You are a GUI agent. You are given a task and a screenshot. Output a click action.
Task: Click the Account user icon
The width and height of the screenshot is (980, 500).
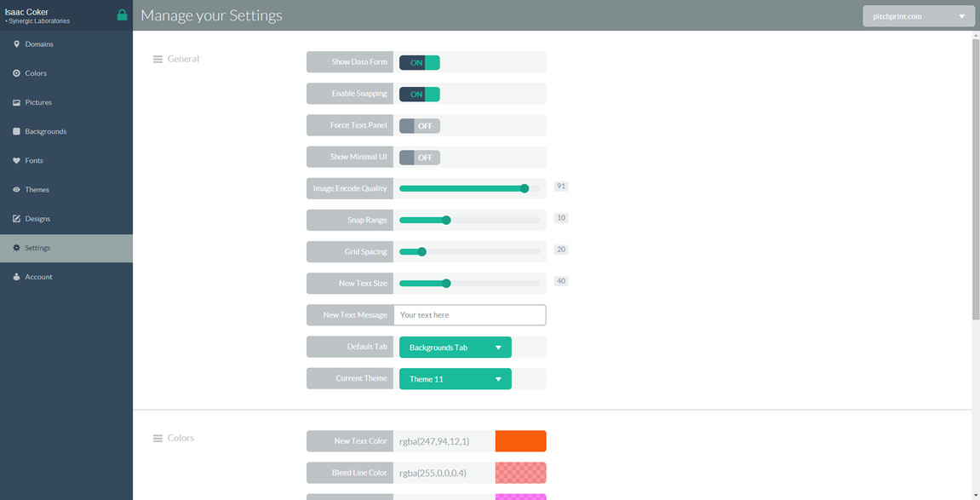pyautogui.click(x=17, y=277)
